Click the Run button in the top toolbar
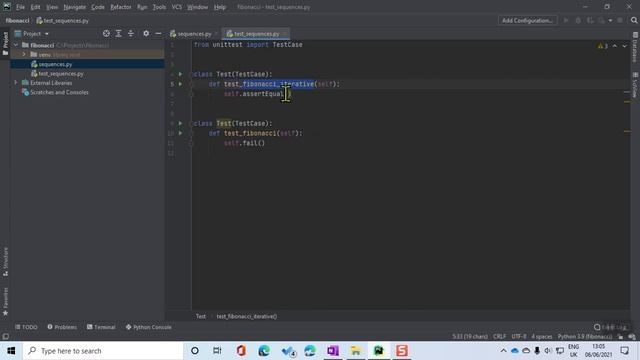Image resolution: width=640 pixels, height=360 pixels. pos(566,20)
